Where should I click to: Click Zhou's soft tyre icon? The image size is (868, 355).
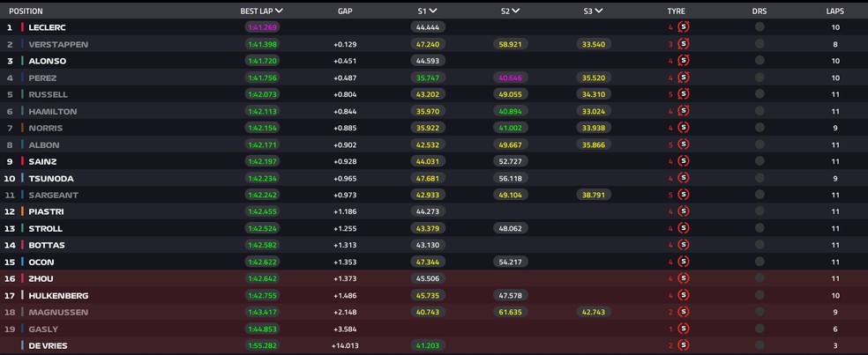[x=684, y=278]
